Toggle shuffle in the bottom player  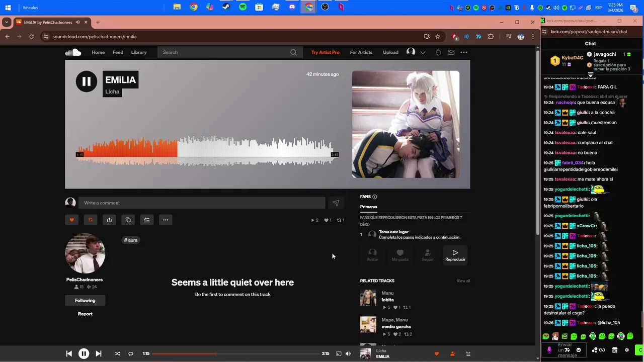pyautogui.click(x=117, y=353)
